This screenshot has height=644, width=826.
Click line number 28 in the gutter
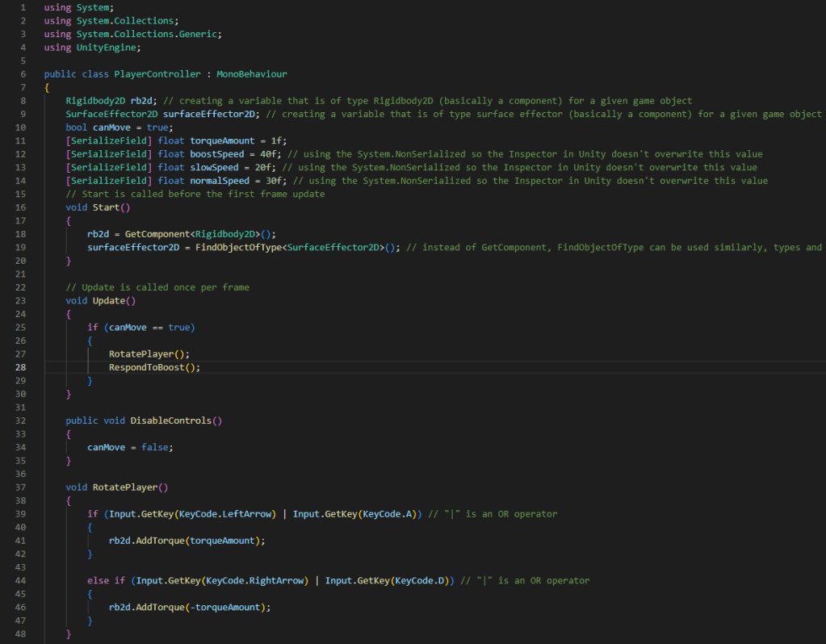click(22, 366)
